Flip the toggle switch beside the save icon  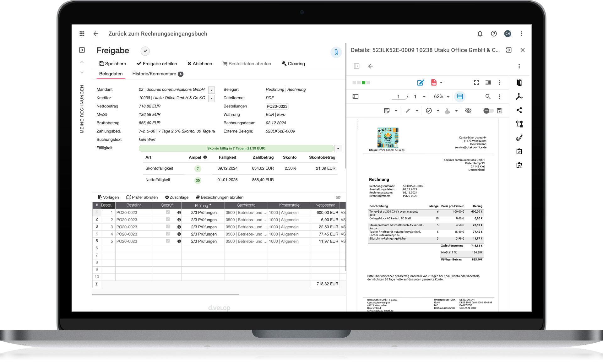click(x=488, y=111)
